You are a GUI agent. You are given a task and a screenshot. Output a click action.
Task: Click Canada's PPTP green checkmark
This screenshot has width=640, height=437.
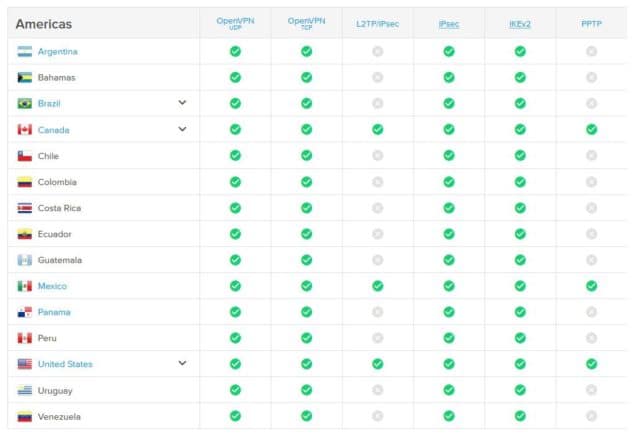point(591,129)
